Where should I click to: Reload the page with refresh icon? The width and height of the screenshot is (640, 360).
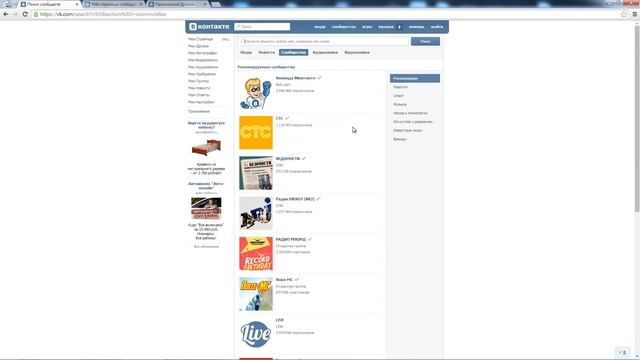(x=25, y=14)
